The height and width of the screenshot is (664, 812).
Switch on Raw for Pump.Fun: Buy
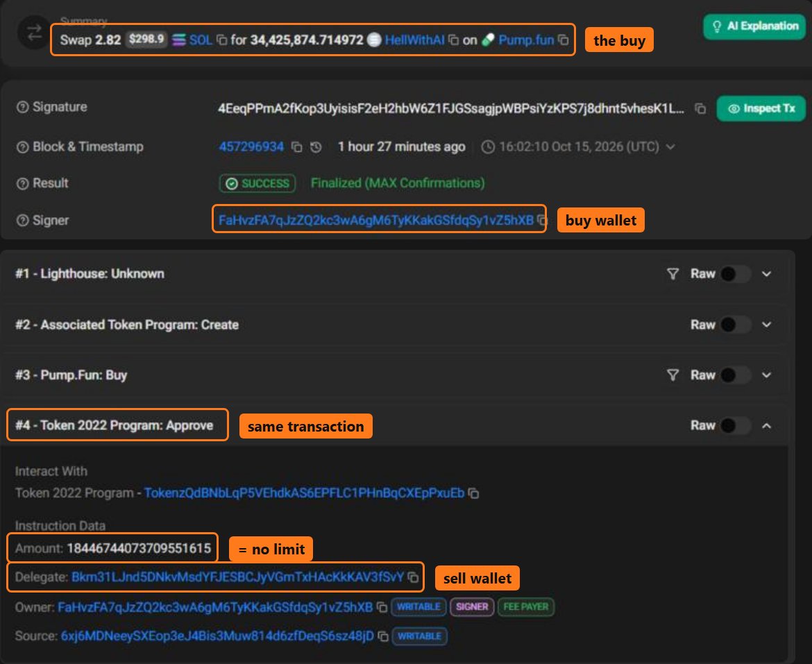(736, 375)
